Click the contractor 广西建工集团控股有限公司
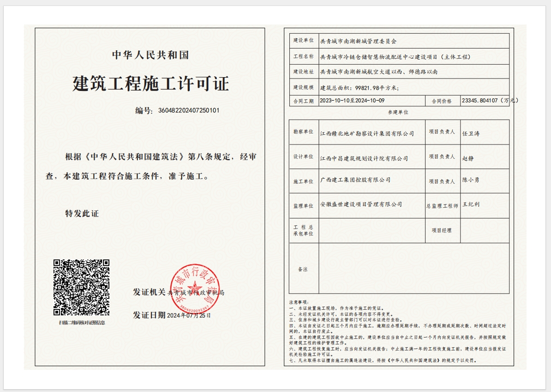551x392 pixels. pos(355,180)
